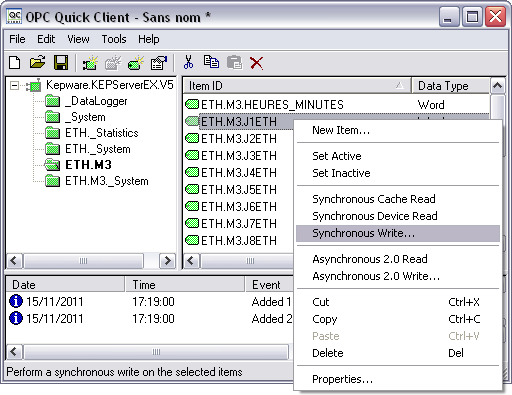
Task: Click the OPC Quick Client title bar icon
Action: [14, 17]
